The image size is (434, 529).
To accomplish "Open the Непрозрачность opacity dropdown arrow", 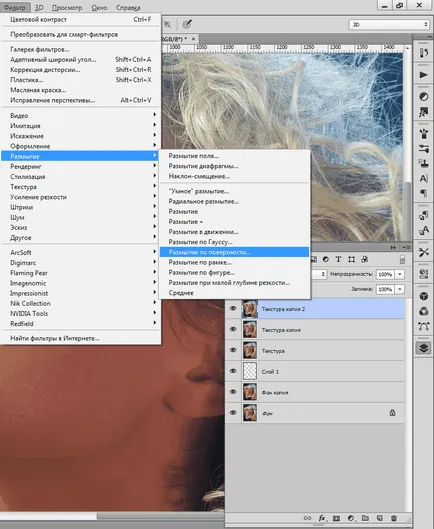I will 400,274.
